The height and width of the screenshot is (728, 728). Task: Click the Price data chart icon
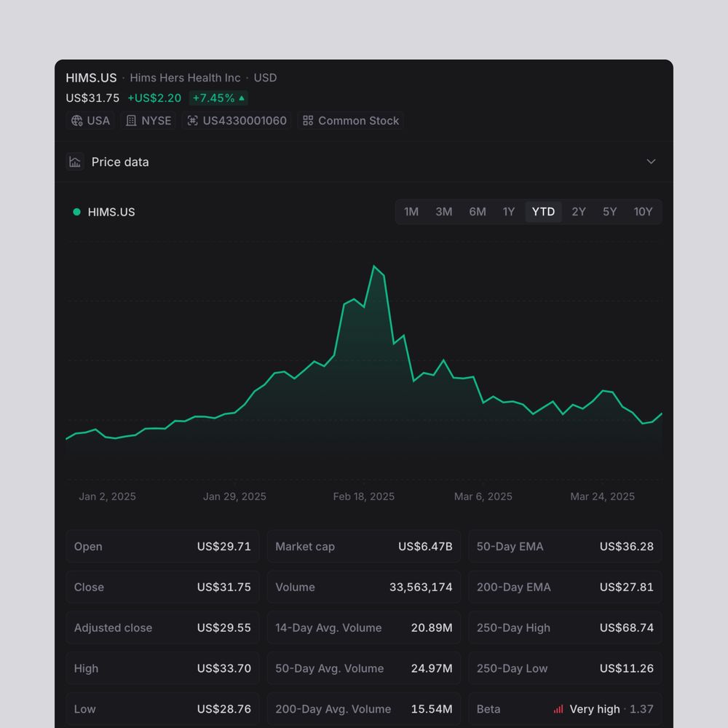75,162
